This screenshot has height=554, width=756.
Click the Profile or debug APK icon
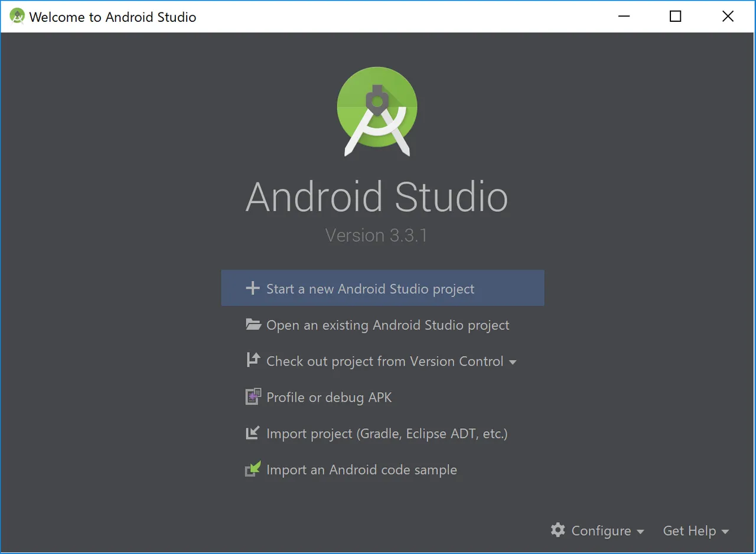click(253, 397)
